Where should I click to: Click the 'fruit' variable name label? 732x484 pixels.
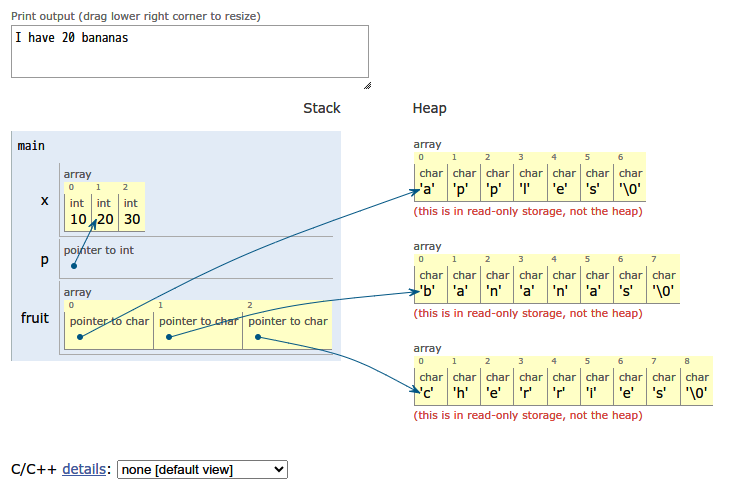pos(35,318)
